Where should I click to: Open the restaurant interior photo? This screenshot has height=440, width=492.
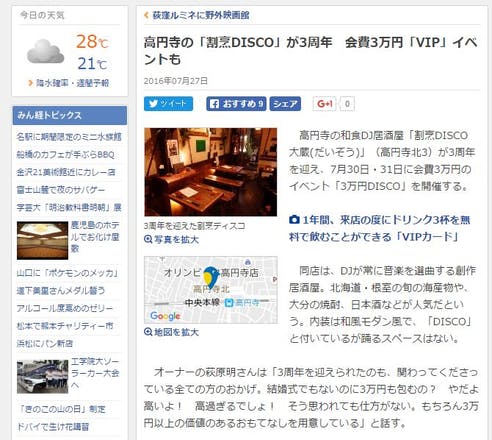click(x=210, y=172)
